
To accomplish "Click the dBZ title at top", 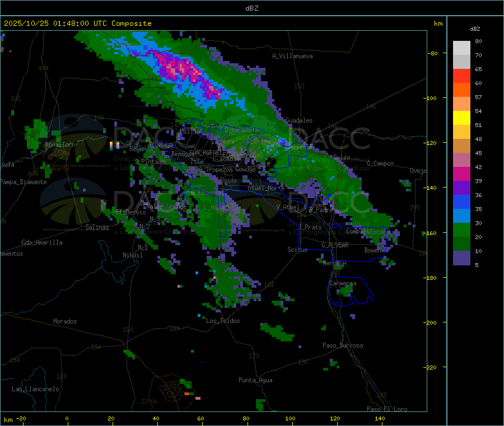I will tap(251, 8).
